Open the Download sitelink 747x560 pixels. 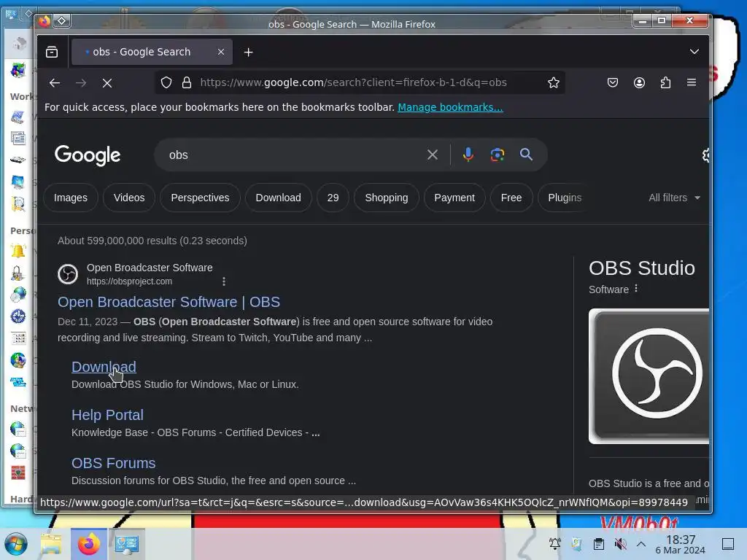point(104,367)
